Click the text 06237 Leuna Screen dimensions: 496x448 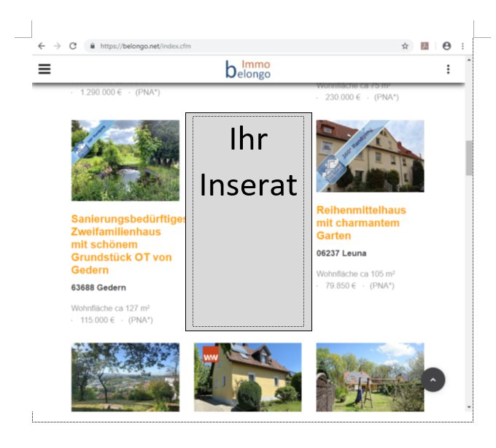point(341,253)
